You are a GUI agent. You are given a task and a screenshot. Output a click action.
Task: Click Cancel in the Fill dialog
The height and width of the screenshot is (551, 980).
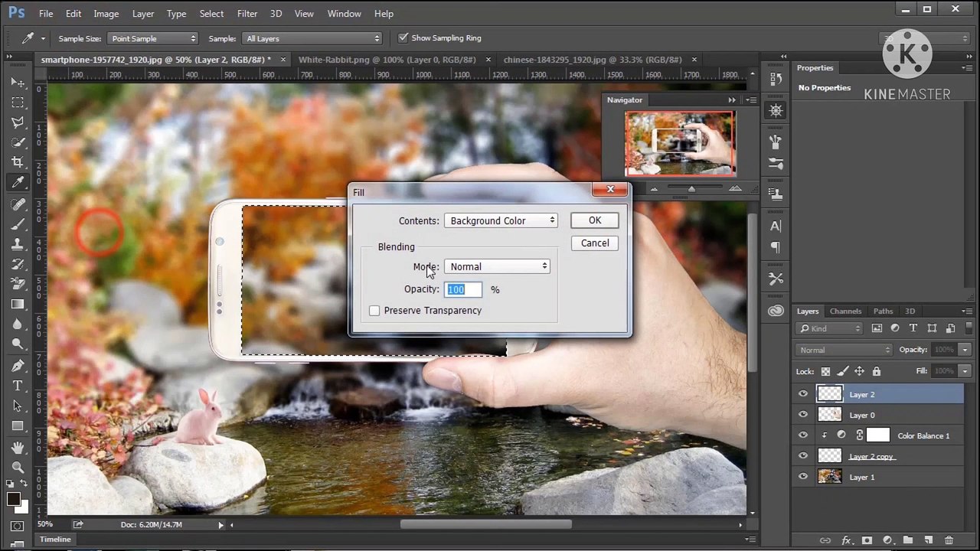[595, 243]
